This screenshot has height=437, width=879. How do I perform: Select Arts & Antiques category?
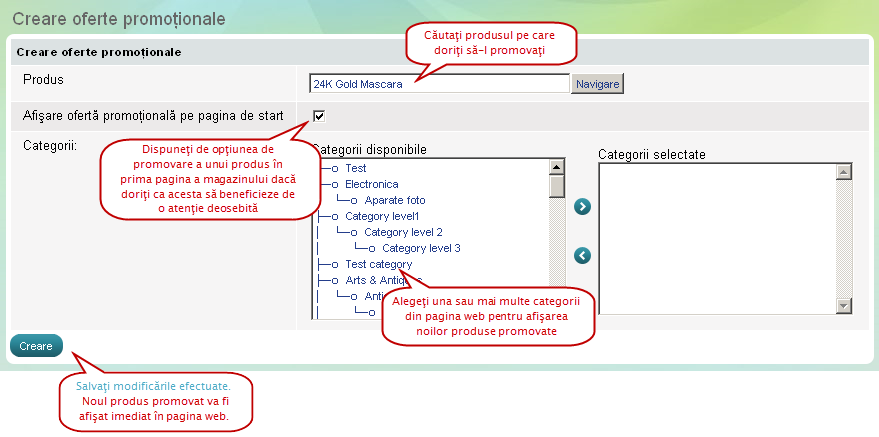[383, 280]
